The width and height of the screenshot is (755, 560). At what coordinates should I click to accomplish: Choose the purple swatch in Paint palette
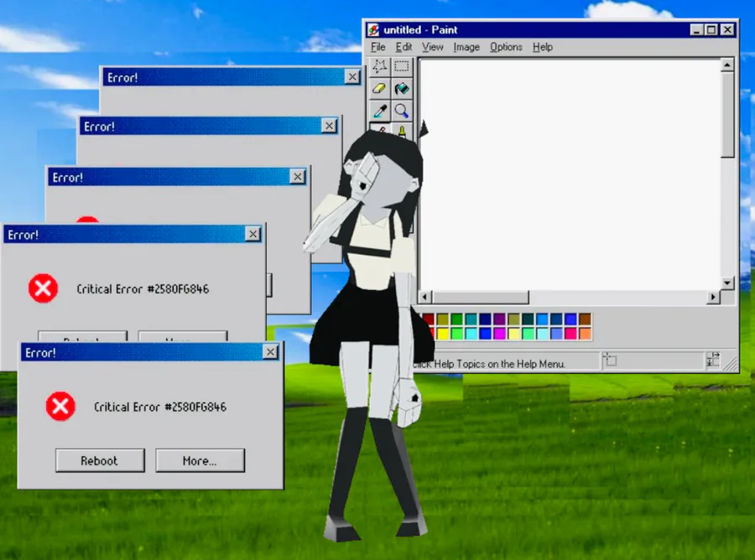(499, 319)
